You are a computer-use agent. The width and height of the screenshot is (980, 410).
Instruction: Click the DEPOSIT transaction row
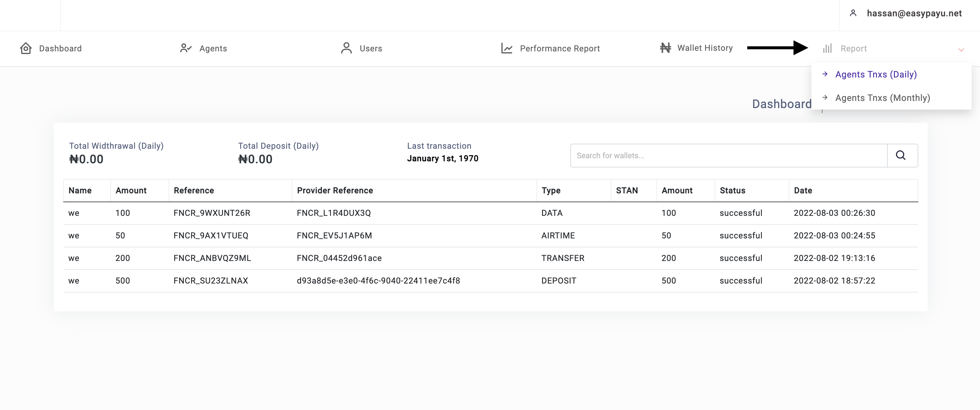tap(558, 281)
